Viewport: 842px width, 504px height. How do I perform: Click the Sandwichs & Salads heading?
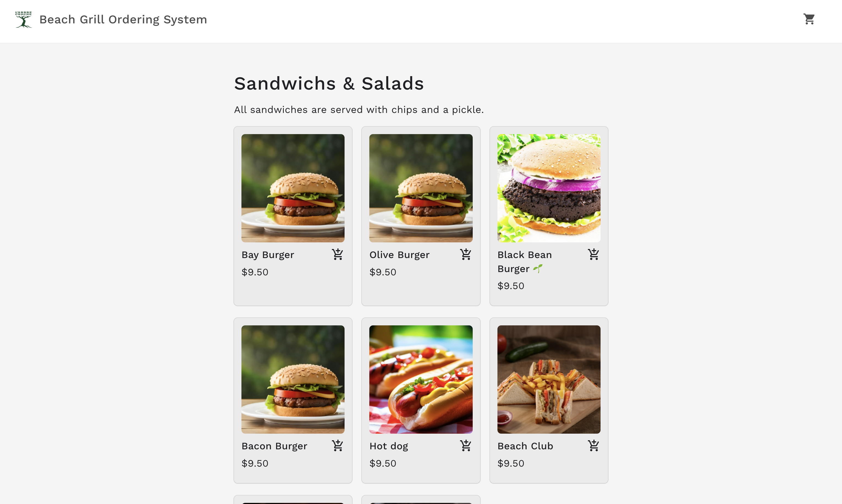(x=329, y=84)
